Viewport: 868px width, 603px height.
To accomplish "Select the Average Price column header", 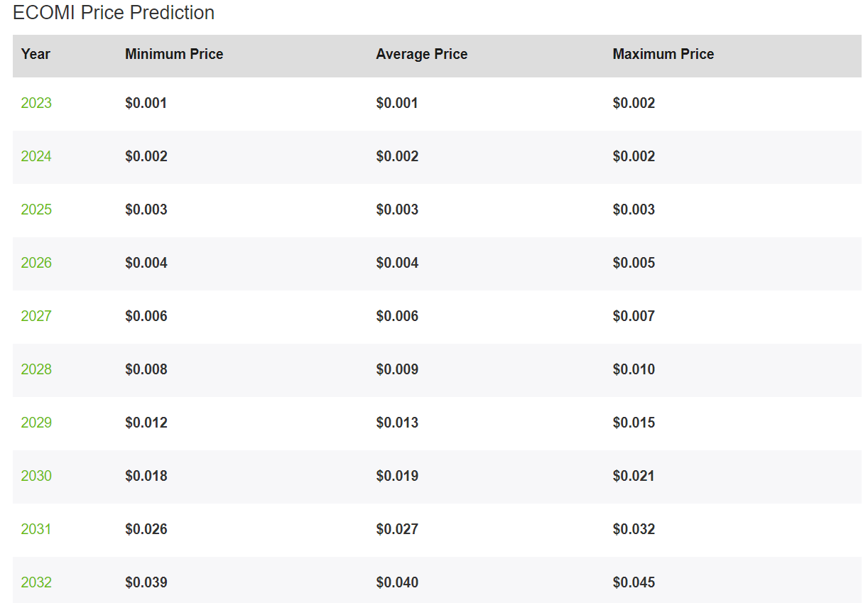I will coord(422,54).
